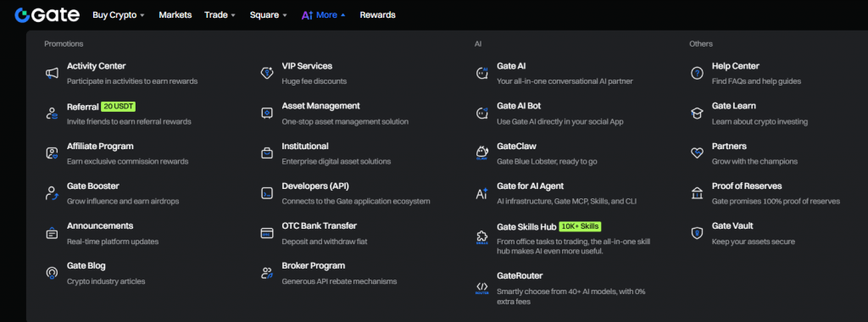Screen dimensions: 868x322
Task: Click the Activity Center megaphone icon
Action: click(x=52, y=73)
